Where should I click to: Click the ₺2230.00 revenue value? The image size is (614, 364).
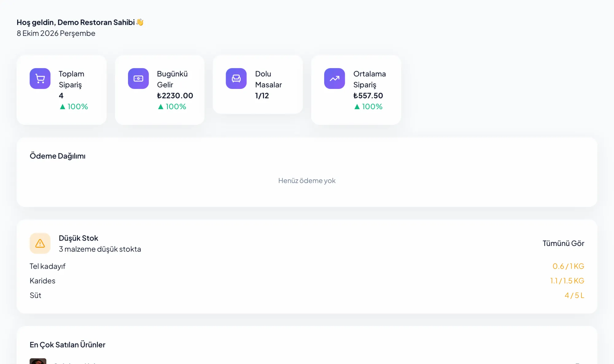175,96
